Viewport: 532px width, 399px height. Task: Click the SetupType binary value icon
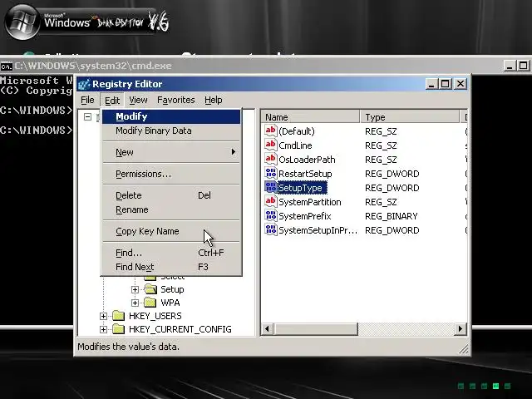click(x=270, y=188)
